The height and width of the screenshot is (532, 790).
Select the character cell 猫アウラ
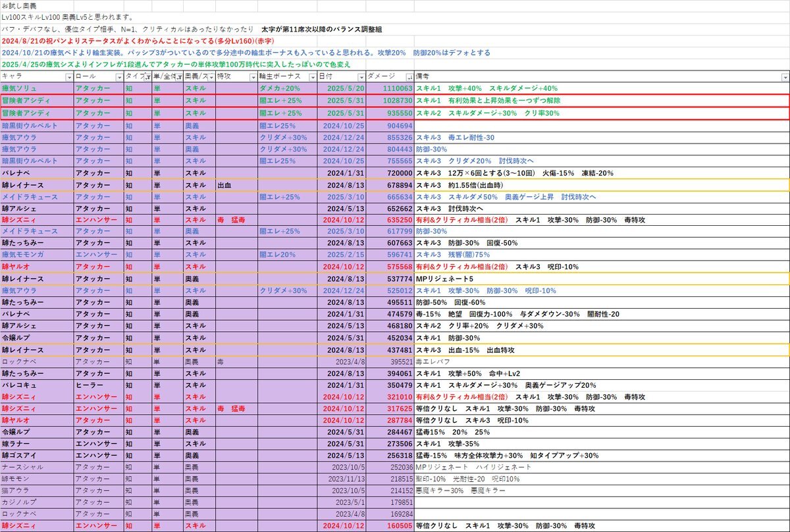click(x=36, y=491)
